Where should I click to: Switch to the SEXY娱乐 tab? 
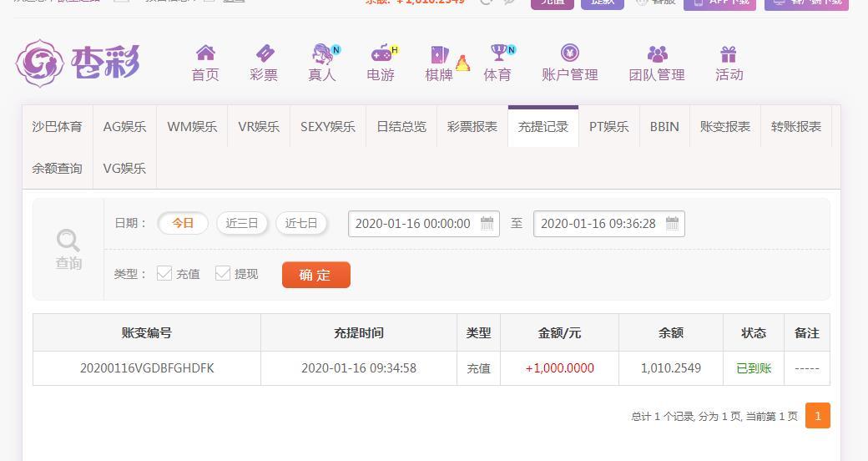(x=328, y=126)
